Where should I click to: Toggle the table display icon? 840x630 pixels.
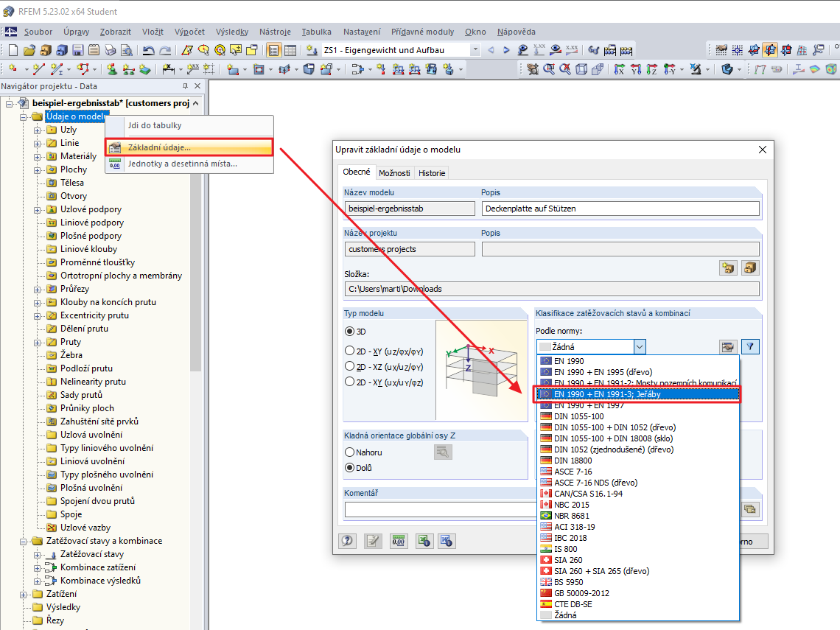pyautogui.click(x=290, y=50)
